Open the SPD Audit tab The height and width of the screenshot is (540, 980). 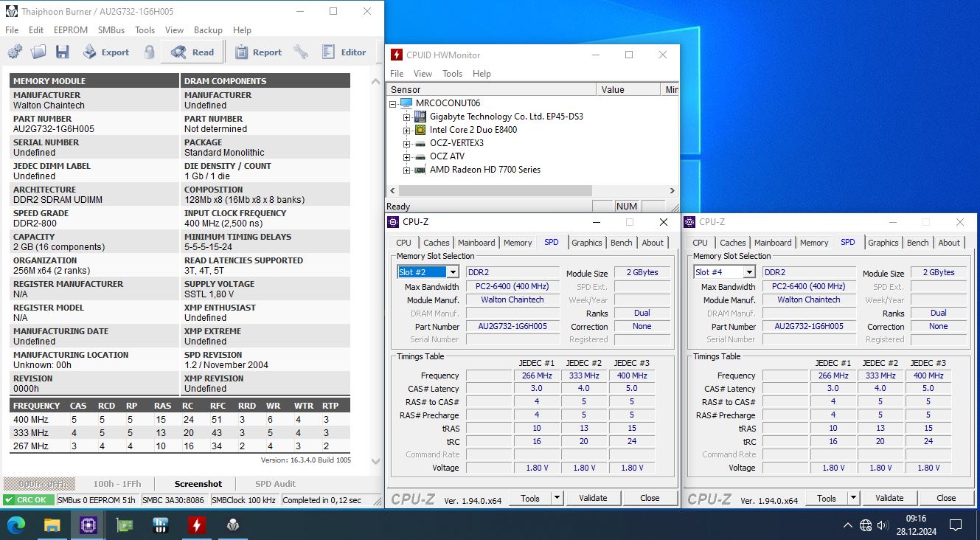click(x=276, y=484)
